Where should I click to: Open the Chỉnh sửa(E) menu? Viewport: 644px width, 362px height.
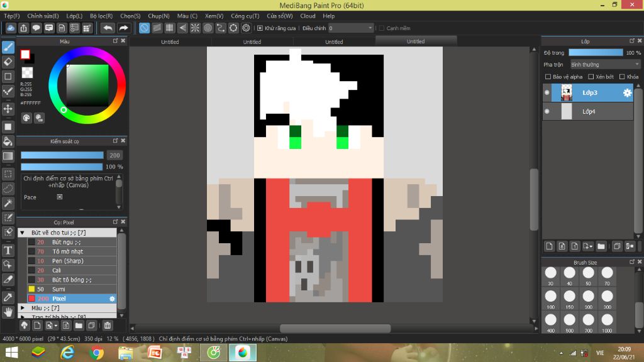(43, 16)
